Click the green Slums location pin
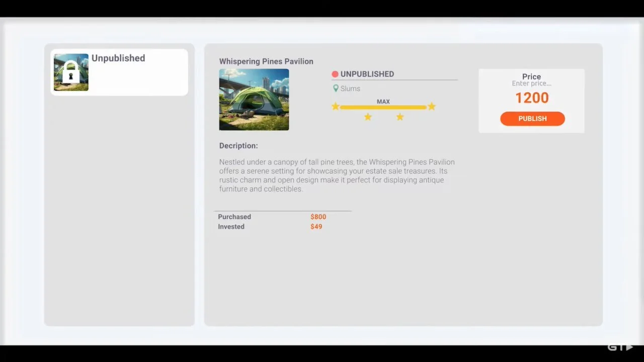 [x=336, y=88]
